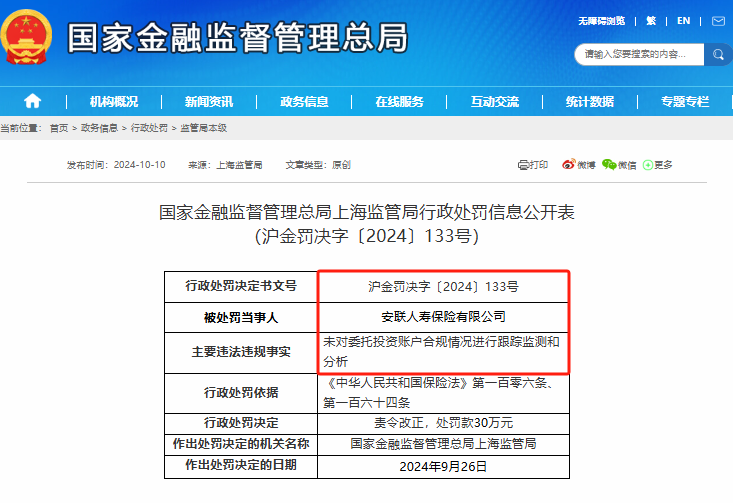Click 行政处罚 in the breadcrumb
733x503 pixels.
click(x=149, y=128)
